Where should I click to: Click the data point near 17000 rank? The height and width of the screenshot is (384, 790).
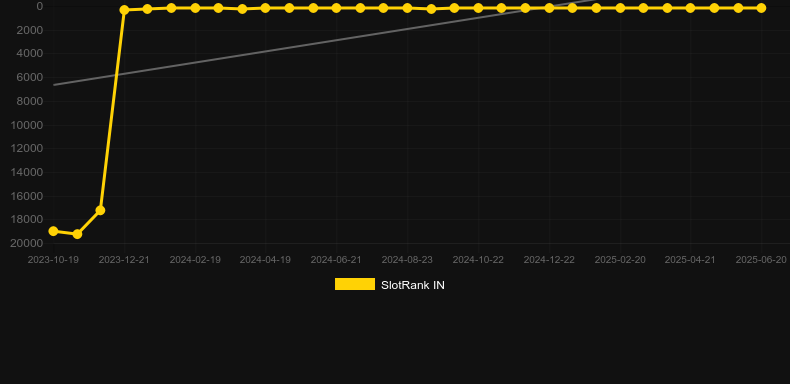[x=100, y=210]
